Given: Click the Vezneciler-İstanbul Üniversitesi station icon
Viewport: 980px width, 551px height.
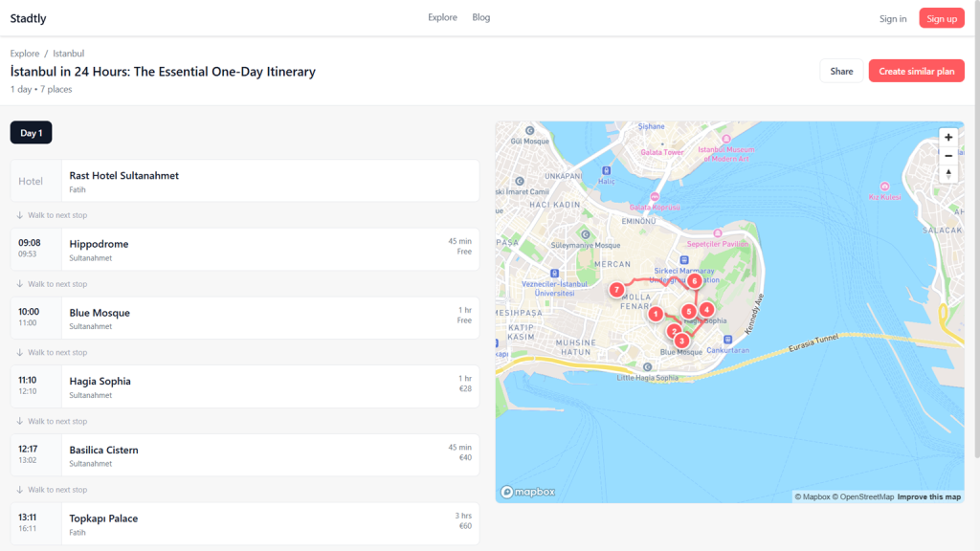Looking at the screenshot, I should tap(554, 273).
